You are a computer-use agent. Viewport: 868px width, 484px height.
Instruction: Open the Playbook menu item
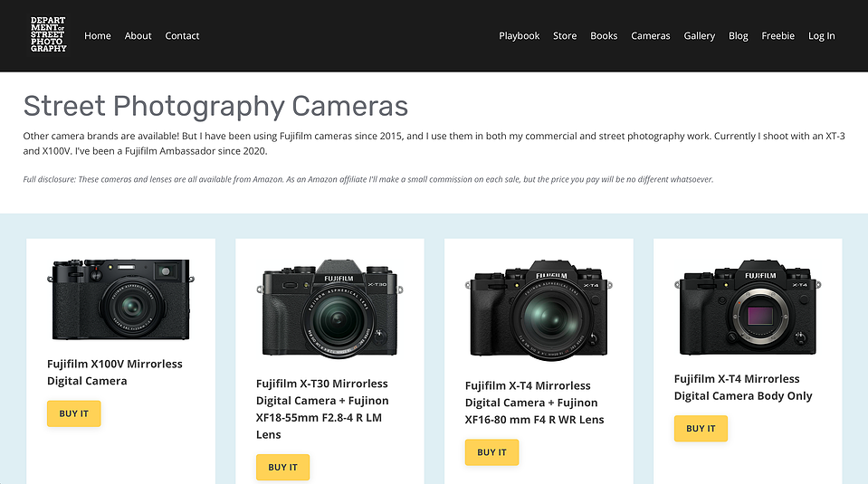point(520,36)
